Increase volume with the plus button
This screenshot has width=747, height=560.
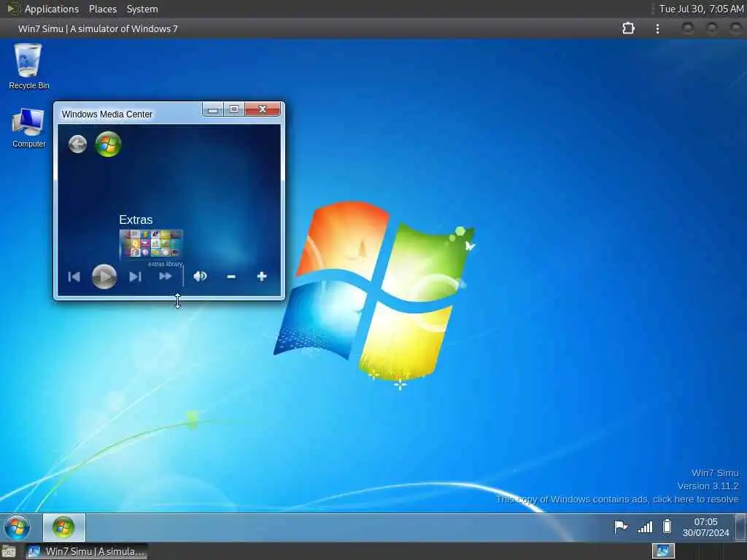262,276
